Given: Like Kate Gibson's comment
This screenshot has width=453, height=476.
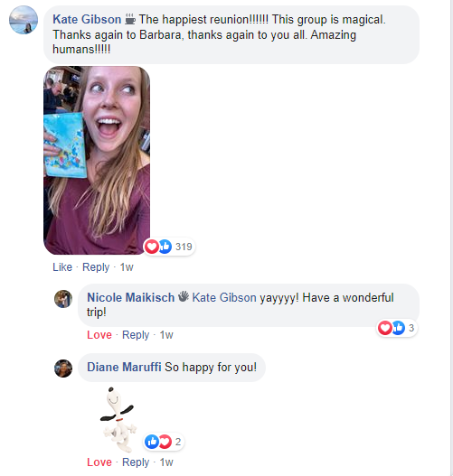Looking at the screenshot, I should click(62, 267).
